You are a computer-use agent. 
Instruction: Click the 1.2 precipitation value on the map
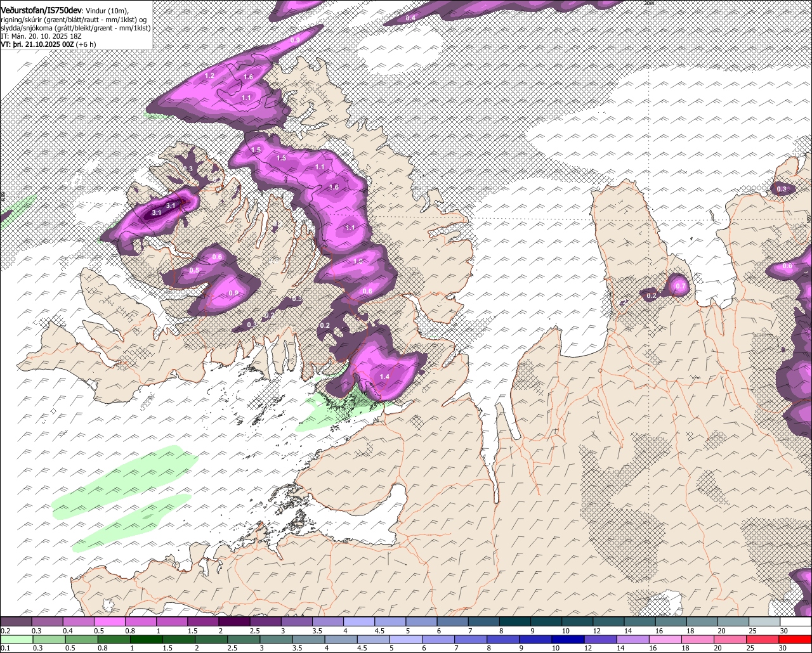[x=210, y=75]
